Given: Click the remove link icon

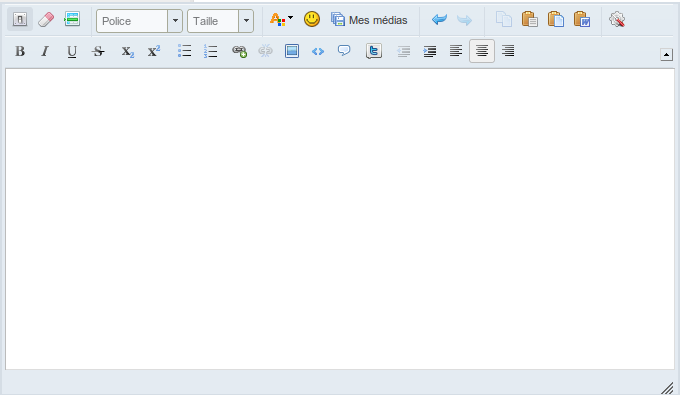Looking at the screenshot, I should [x=265, y=51].
